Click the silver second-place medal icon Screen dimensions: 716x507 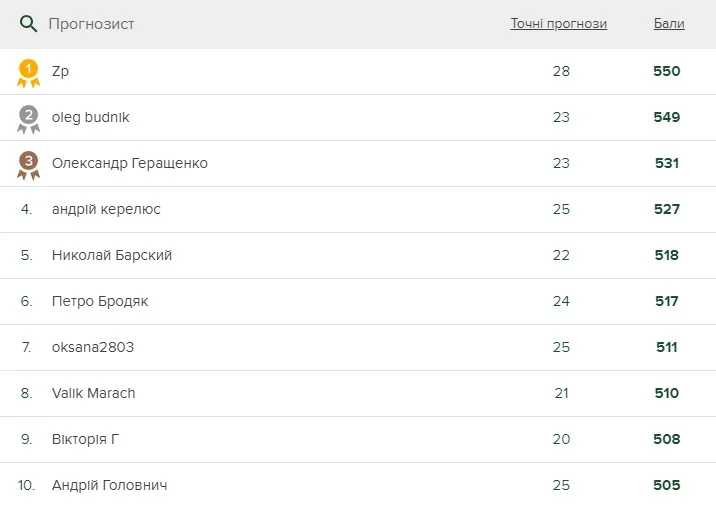(28, 118)
